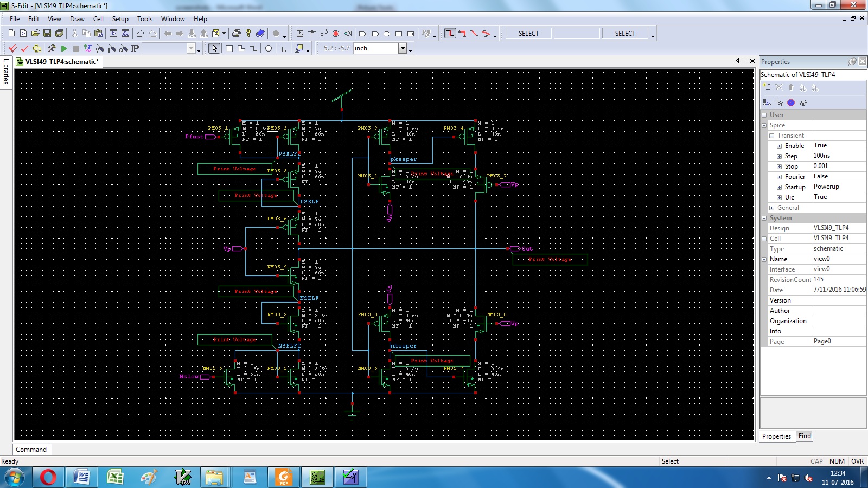Expand the Startup property row

point(779,187)
